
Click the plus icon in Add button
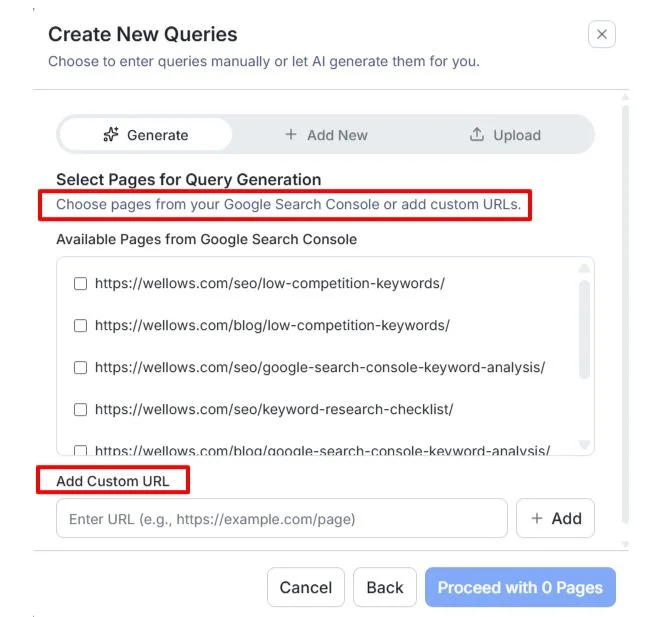[x=537, y=518]
